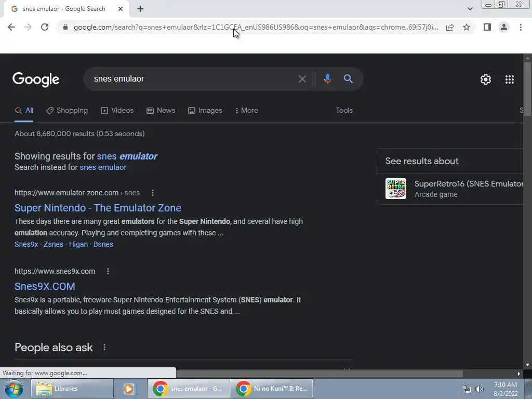The height and width of the screenshot is (399, 532).
Task: Open a new tab with the plus button
Action: (140, 9)
